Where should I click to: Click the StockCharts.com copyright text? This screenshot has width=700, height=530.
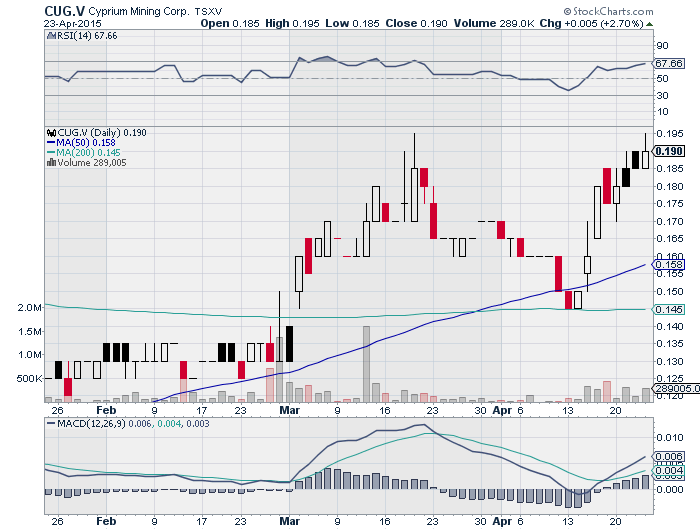608,11
